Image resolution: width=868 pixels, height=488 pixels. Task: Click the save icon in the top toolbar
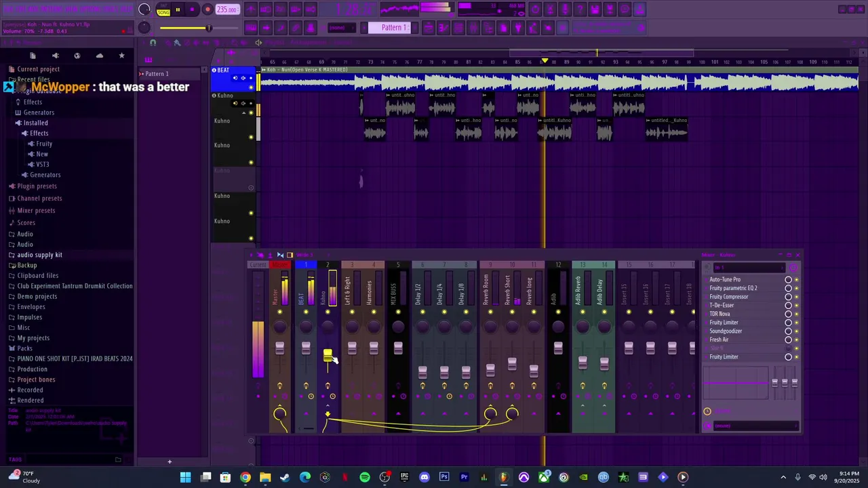pyautogui.click(x=595, y=9)
